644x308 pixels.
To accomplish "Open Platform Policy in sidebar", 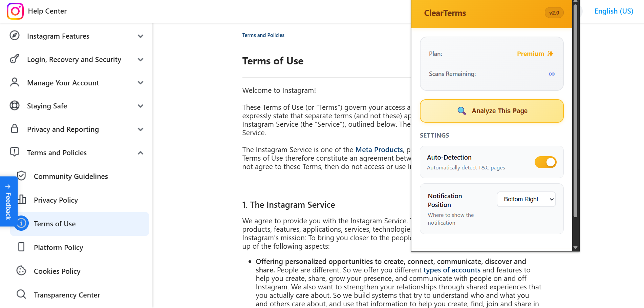I will (x=58, y=248).
